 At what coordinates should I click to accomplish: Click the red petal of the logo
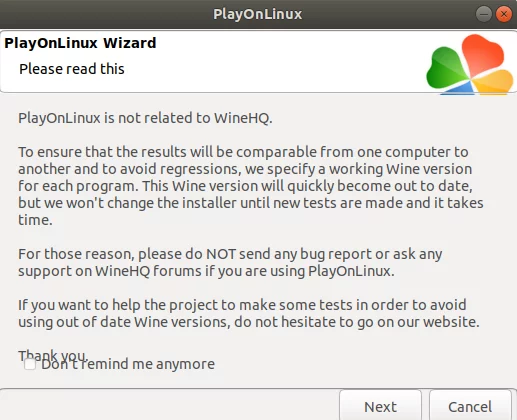(x=482, y=53)
